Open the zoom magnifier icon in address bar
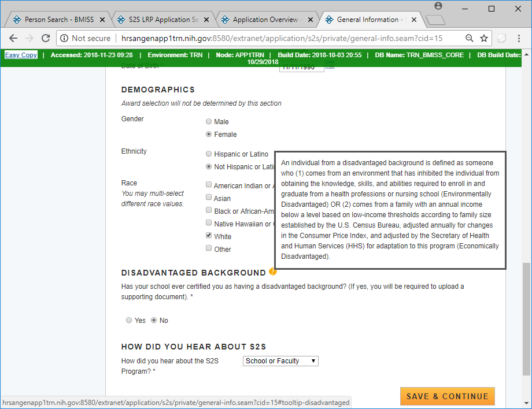The width and height of the screenshot is (532, 409). point(470,38)
